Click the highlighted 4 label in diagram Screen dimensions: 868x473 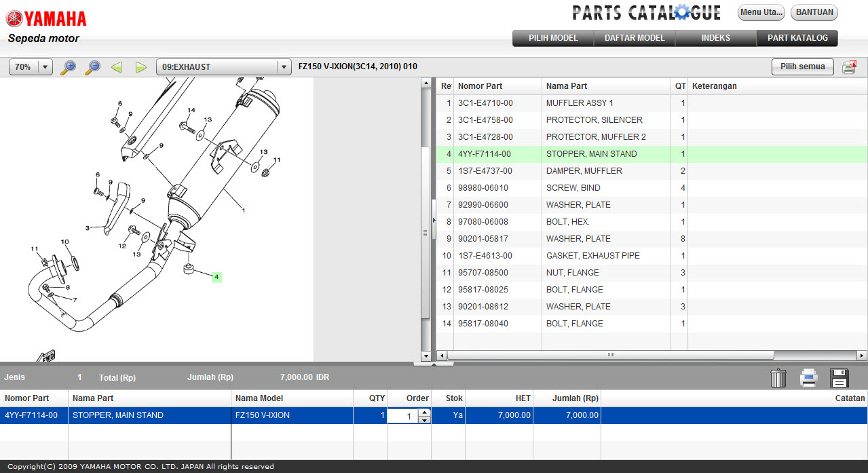(x=216, y=277)
